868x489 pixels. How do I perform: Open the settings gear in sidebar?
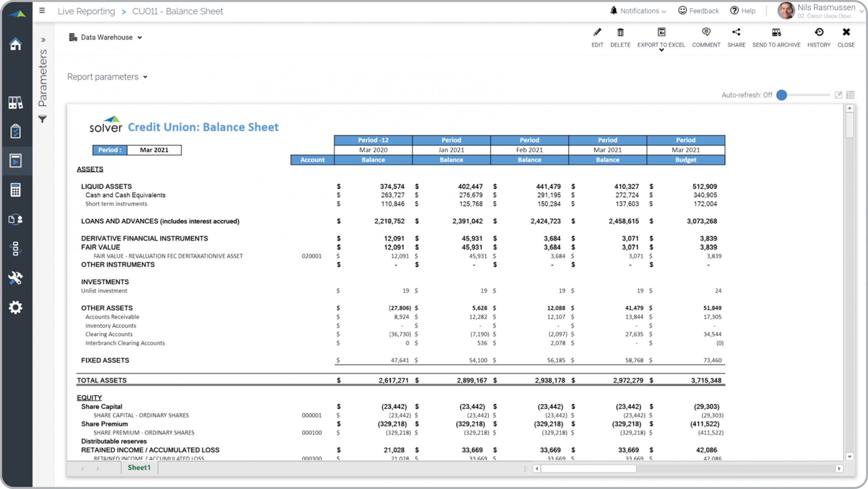coord(16,307)
